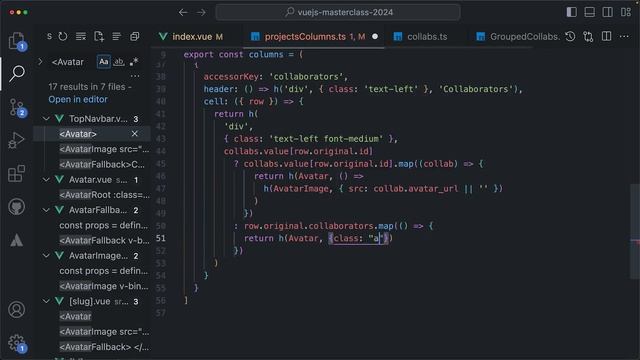This screenshot has width=640, height=360.
Task: Split the editor to the right
Action: (607, 37)
